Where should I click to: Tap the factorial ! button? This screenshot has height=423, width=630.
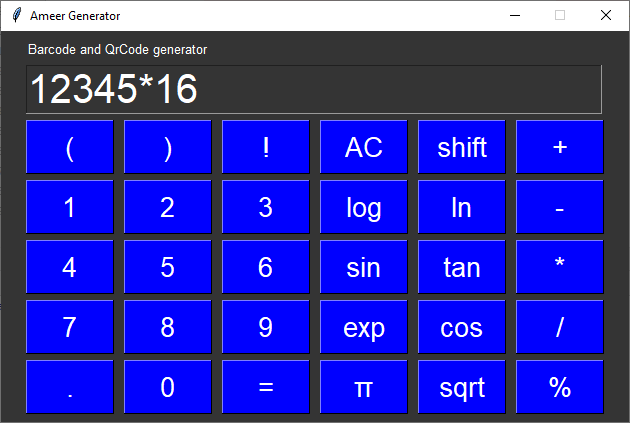(266, 147)
